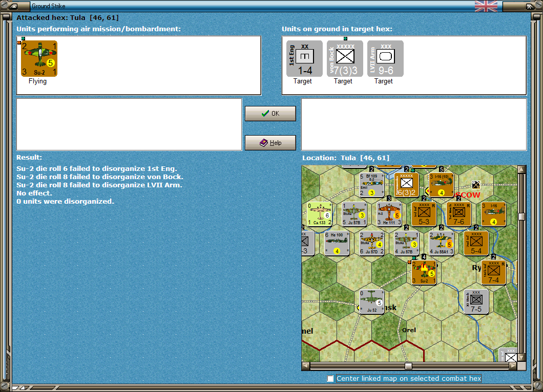Viewport: 543px width, 392px height.
Task: Click the 'No effect.' result line
Action: pos(34,193)
